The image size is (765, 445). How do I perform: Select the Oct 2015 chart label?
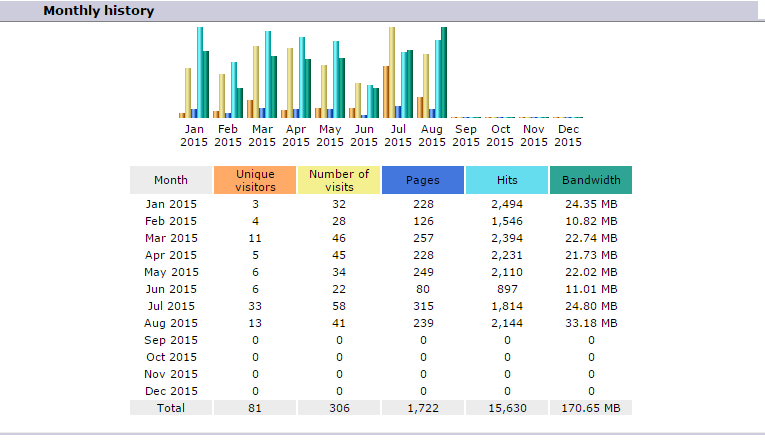click(500, 136)
